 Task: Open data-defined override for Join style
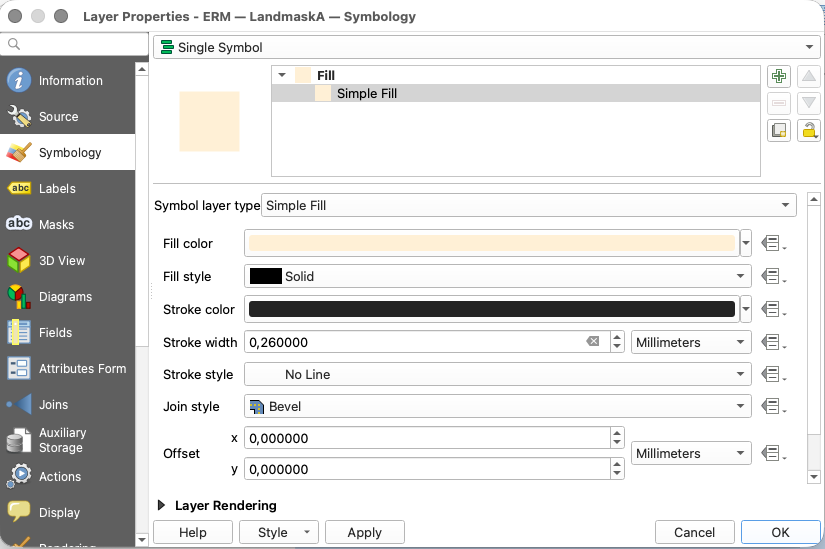click(x=770, y=406)
